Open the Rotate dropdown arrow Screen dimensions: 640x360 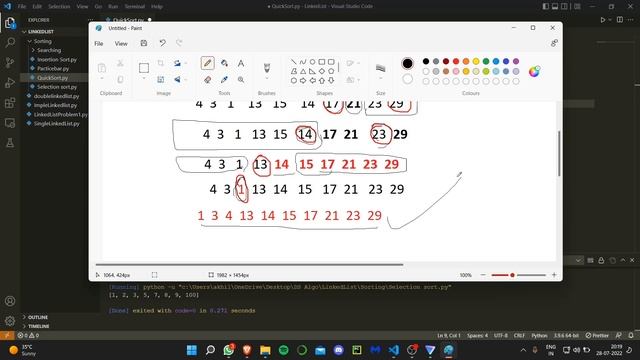point(186,63)
